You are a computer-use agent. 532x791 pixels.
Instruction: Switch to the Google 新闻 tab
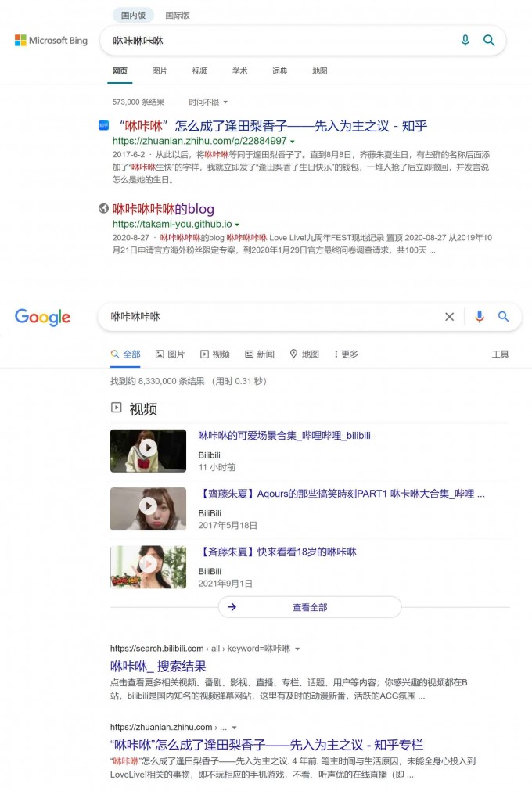point(260,354)
